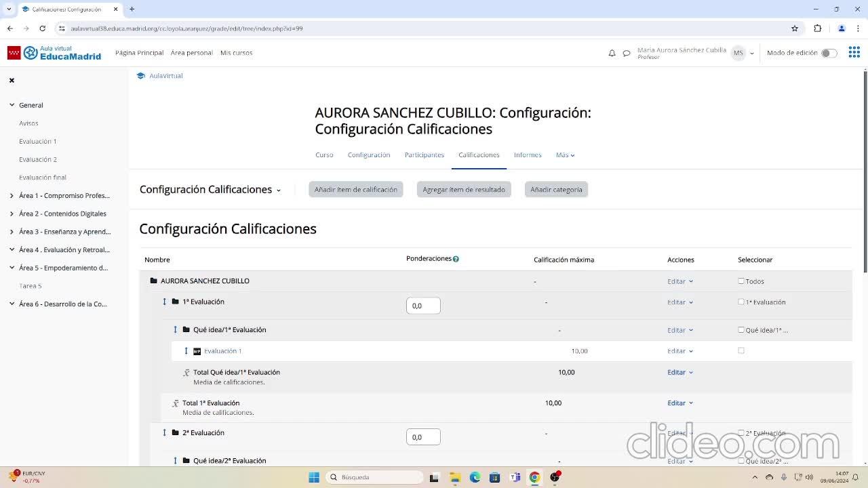
Task: Open the Editar menu in the AURORA SANCHEZ CUBILLO row
Action: pos(680,281)
